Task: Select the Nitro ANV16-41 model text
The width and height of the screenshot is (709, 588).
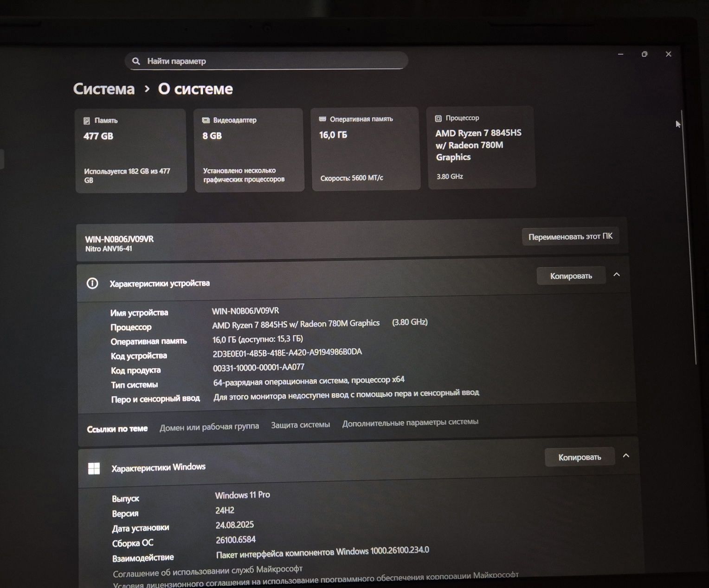Action: point(109,249)
